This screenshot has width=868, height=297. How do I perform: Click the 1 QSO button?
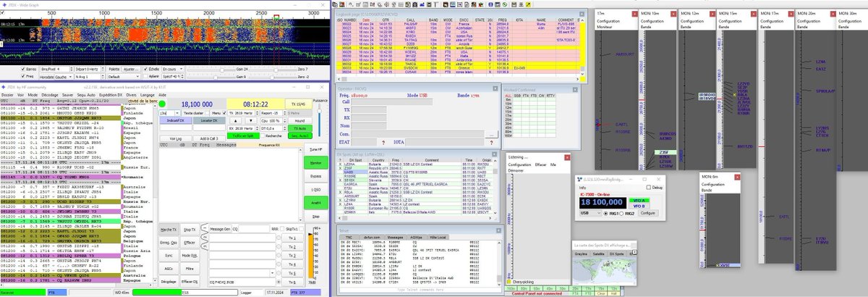point(315,190)
